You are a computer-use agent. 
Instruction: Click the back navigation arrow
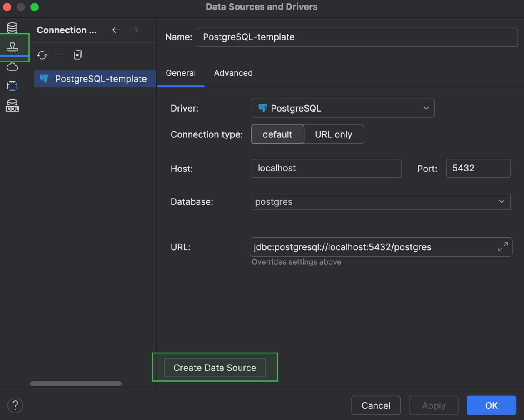pyautogui.click(x=116, y=30)
